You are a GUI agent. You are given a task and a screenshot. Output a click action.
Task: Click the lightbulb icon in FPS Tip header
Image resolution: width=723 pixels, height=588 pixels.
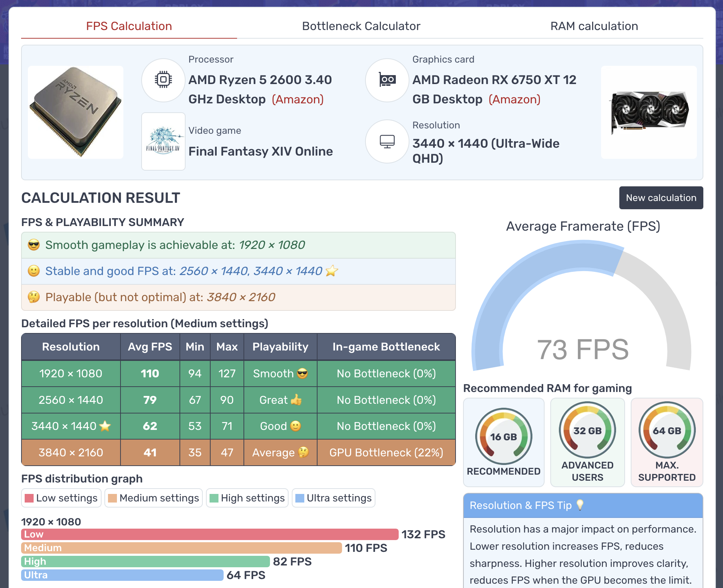coord(580,505)
